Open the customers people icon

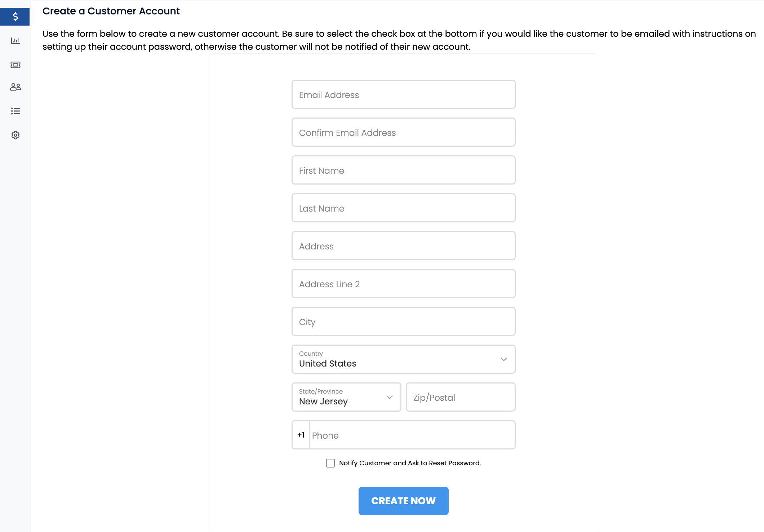15,87
